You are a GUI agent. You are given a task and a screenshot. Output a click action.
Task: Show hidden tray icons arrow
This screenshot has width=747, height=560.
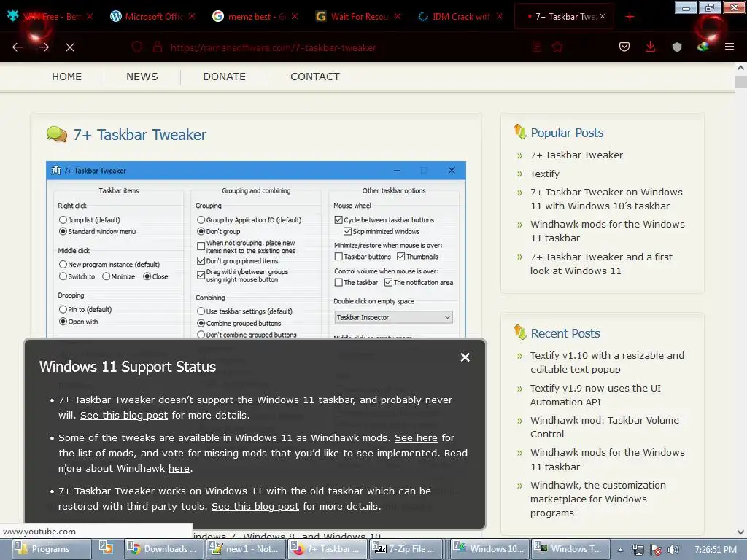620,550
